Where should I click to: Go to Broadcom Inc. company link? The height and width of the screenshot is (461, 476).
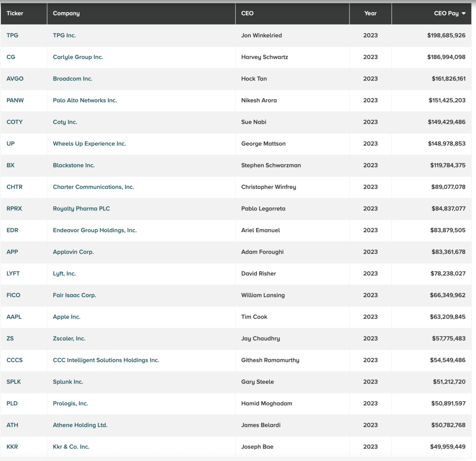coord(73,79)
